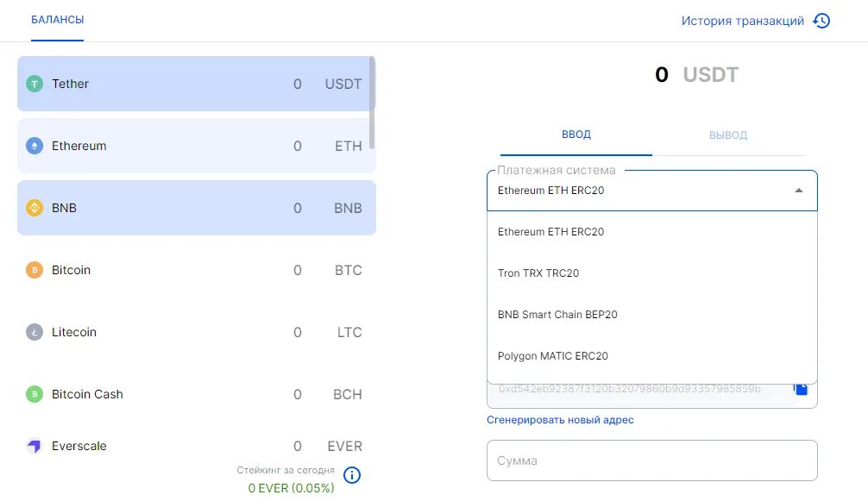Screen dimensions: 868x501
Task: Click the Bitcoin Cash coin icon
Action: (35, 394)
